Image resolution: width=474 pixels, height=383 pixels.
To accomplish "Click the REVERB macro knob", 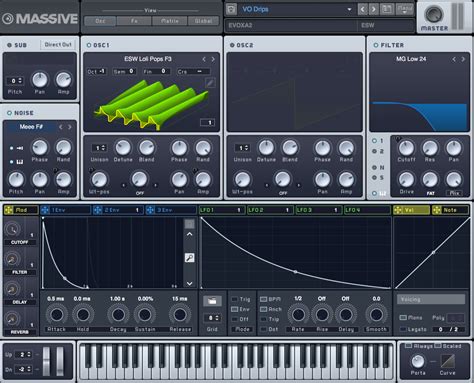I will click(13, 319).
